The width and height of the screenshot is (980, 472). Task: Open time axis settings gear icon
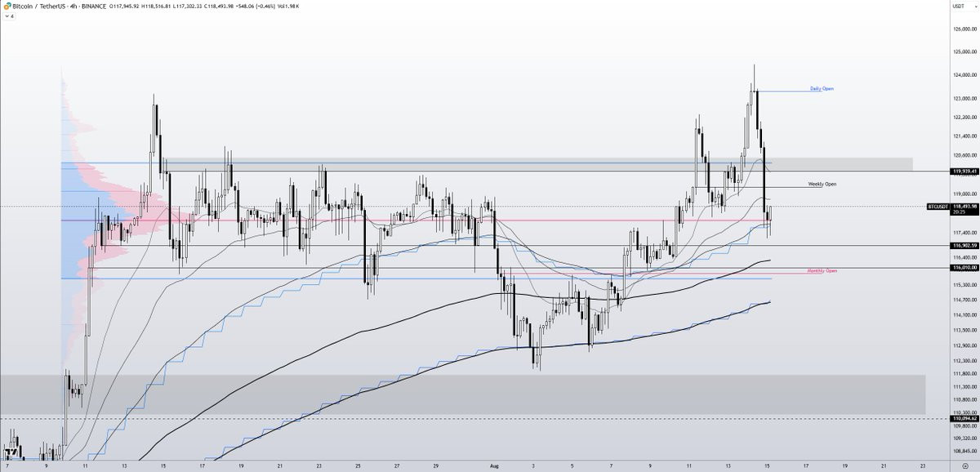tap(964, 468)
